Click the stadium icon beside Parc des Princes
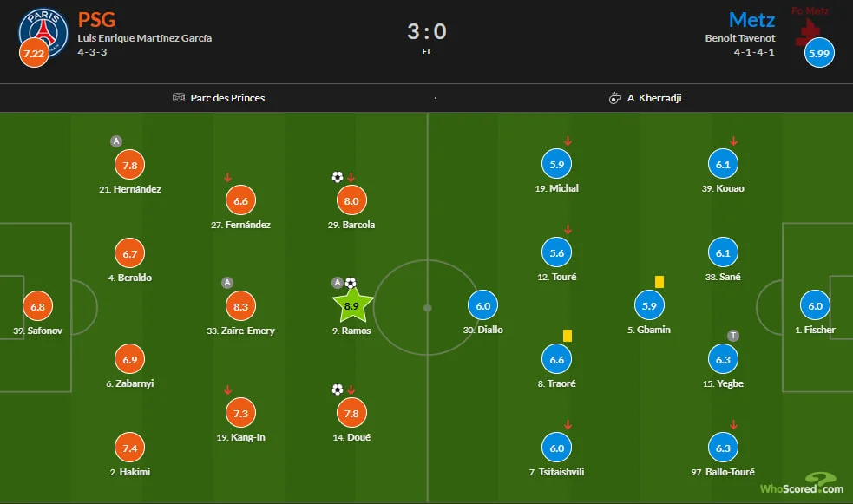The width and height of the screenshot is (853, 504). click(179, 98)
